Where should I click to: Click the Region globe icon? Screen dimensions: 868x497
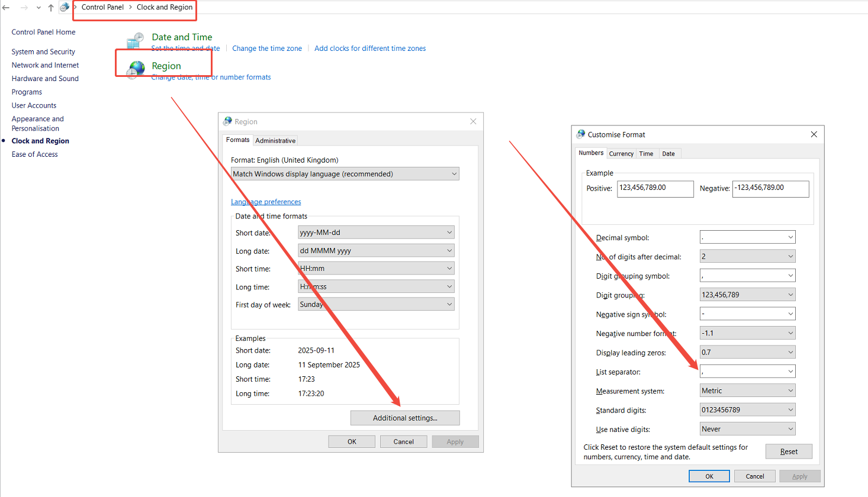pyautogui.click(x=136, y=69)
